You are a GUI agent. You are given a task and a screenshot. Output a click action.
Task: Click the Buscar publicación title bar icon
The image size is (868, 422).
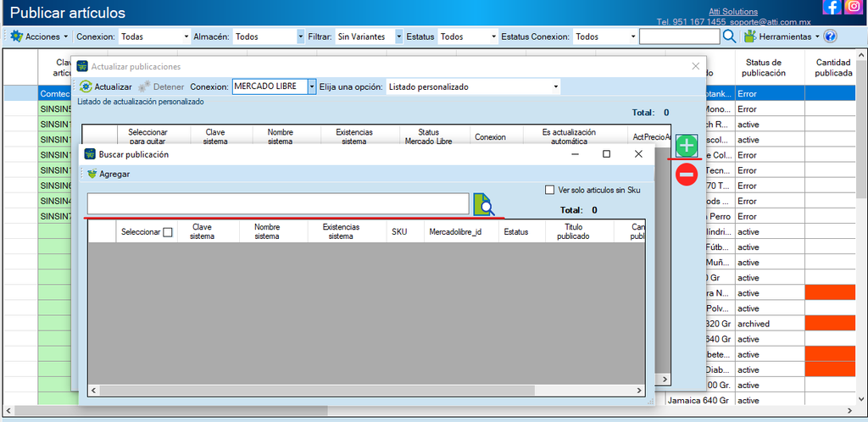coord(90,154)
